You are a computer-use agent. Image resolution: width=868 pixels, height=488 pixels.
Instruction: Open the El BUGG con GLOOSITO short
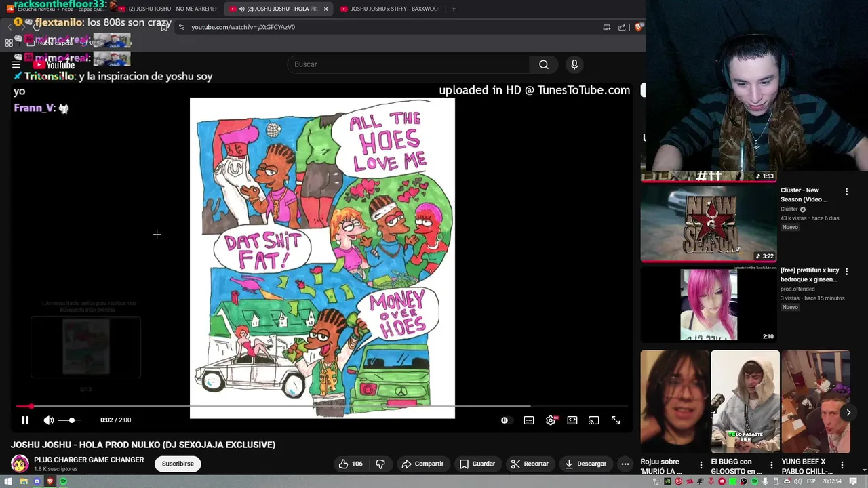745,401
